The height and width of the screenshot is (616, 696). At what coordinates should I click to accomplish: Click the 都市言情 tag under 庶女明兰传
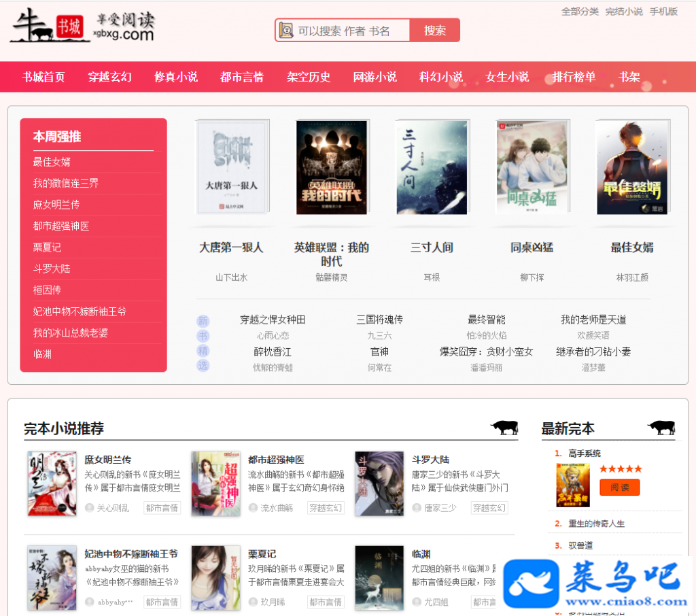click(162, 508)
